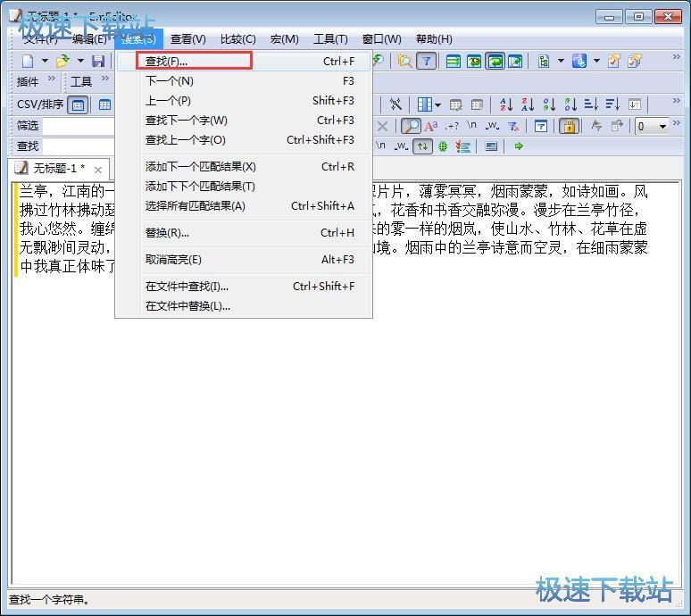The height and width of the screenshot is (616, 691).
Task: Click the magic wand icon in CSV toolbar
Action: pyautogui.click(x=395, y=104)
